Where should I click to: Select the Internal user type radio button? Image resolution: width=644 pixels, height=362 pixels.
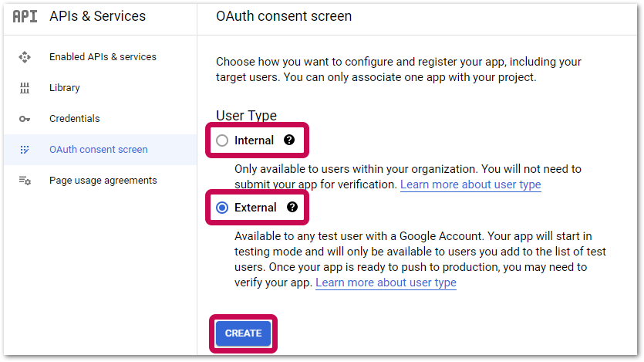point(223,140)
